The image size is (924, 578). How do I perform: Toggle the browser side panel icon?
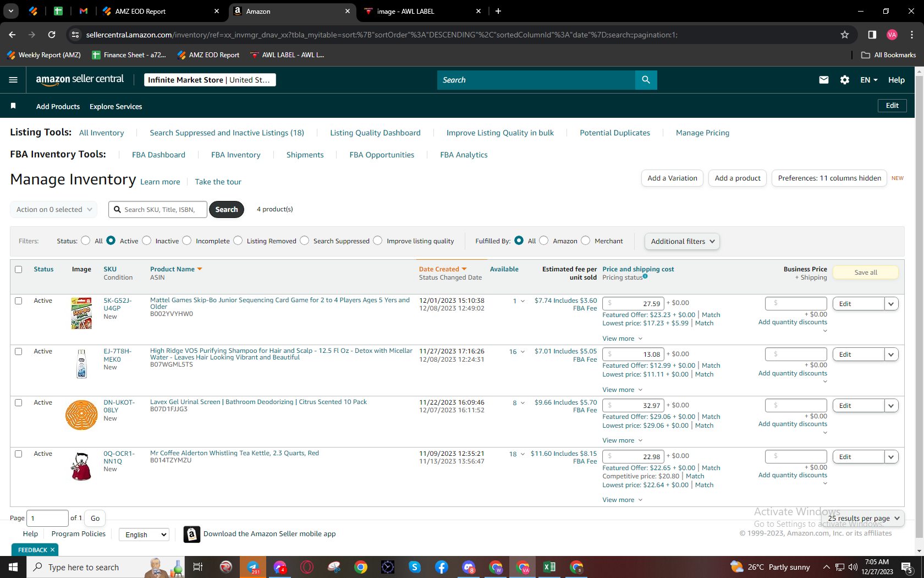click(872, 35)
